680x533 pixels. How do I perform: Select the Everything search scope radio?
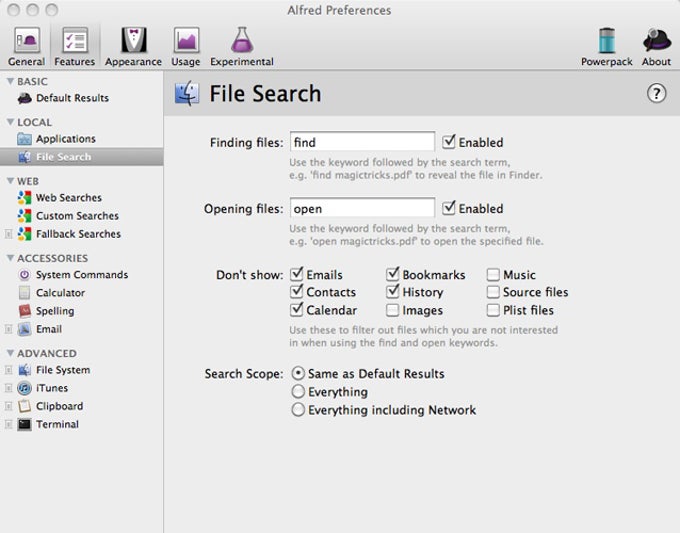coord(298,392)
